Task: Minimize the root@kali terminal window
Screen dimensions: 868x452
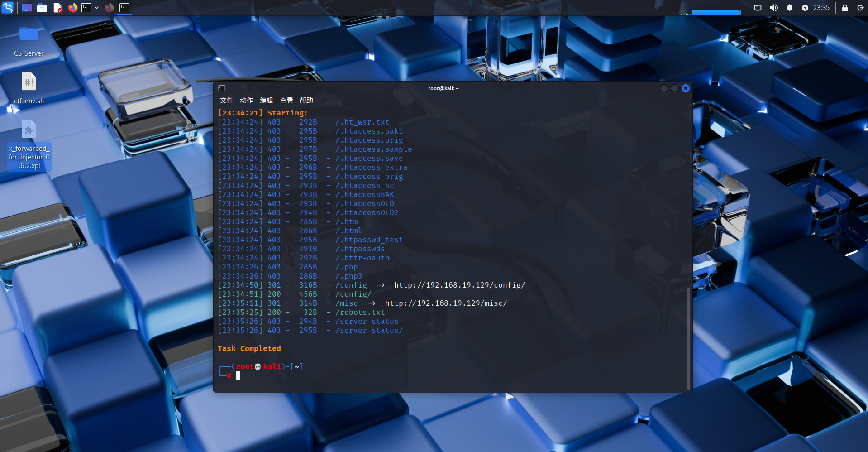Action: pyautogui.click(x=664, y=88)
